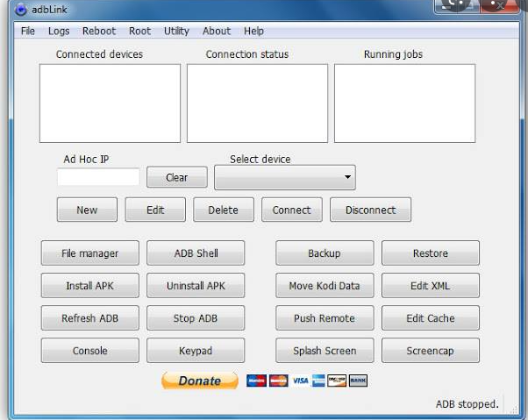Open the Utility menu
Screen dimensions: 528x420
click(x=176, y=31)
